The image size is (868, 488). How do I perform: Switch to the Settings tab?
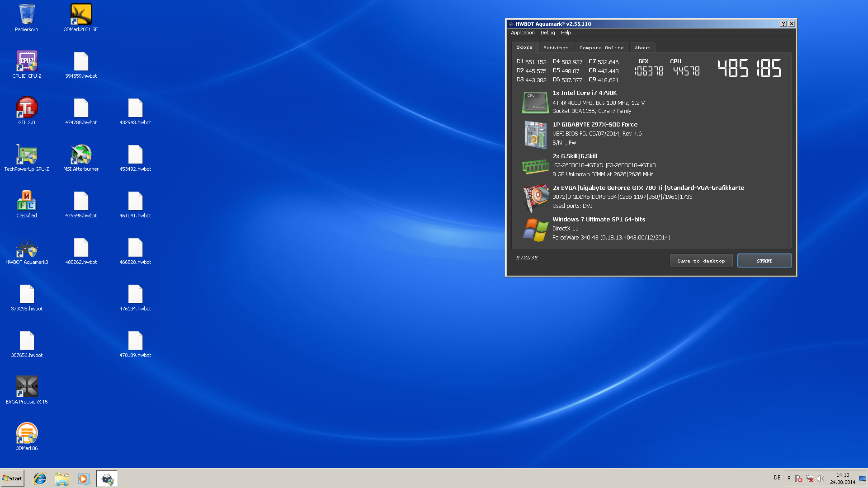pyautogui.click(x=556, y=47)
